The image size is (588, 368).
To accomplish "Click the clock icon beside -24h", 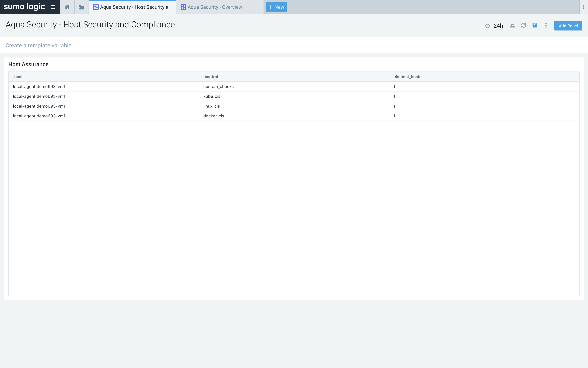I will coord(487,26).
